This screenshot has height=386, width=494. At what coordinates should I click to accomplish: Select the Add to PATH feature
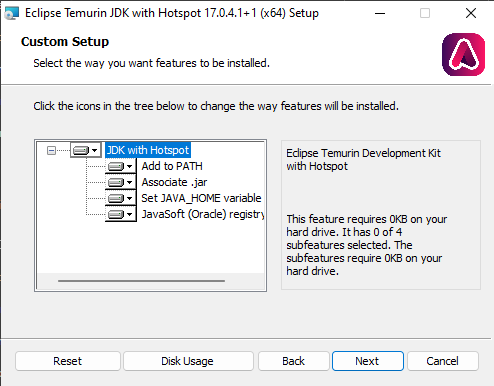coord(172,166)
